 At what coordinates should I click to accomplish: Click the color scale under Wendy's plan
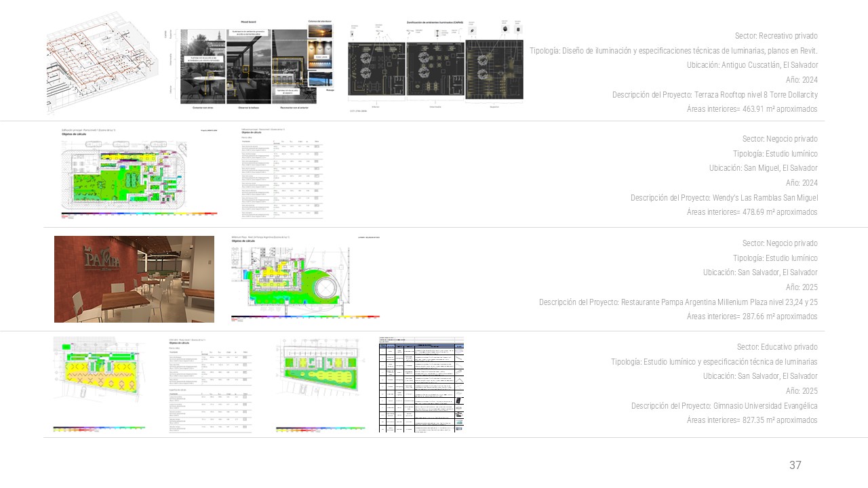(x=139, y=214)
